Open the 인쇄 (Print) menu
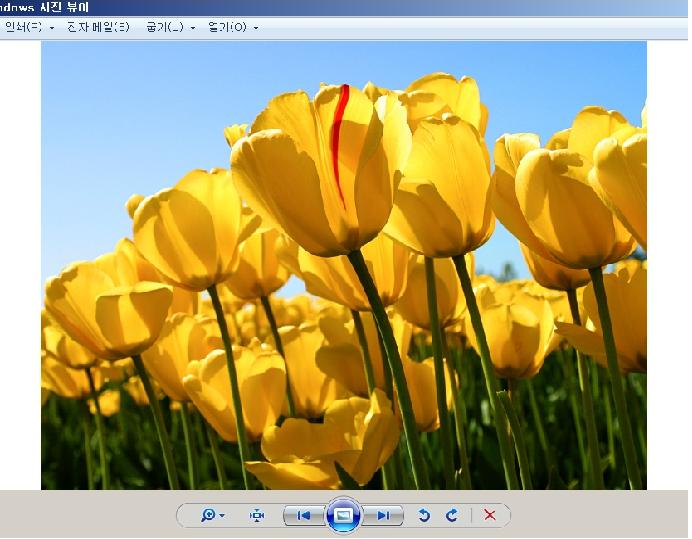 pos(24,27)
